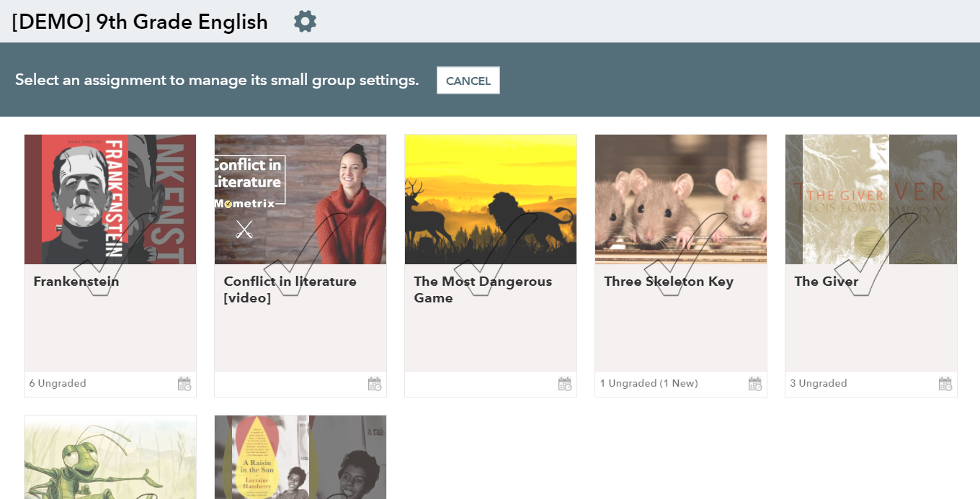Click the Frankenstein assignment title
The width and height of the screenshot is (980, 499).
click(76, 282)
